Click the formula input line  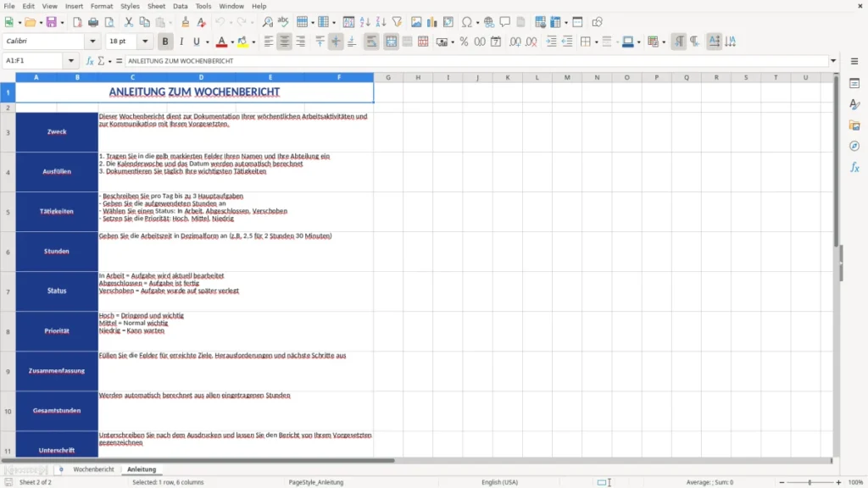(476, 61)
